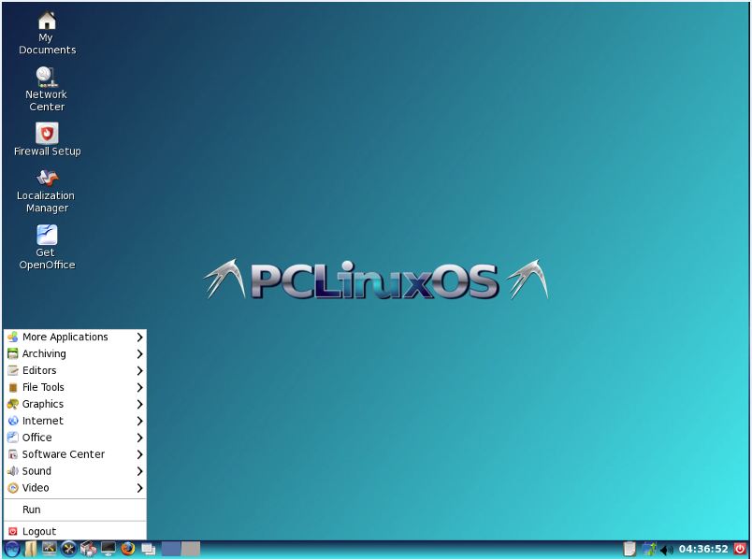Start Firewall Setup from the desktop
752x560 pixels.
46,134
